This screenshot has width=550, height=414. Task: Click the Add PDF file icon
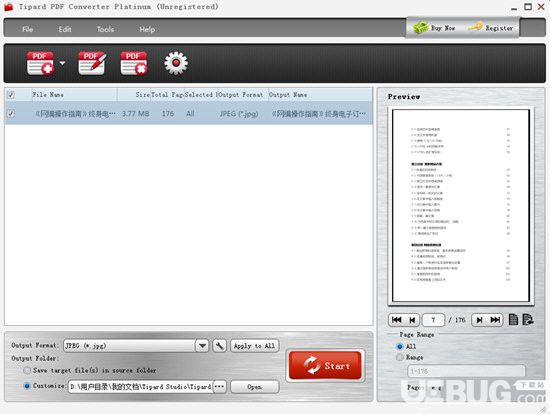(40, 63)
